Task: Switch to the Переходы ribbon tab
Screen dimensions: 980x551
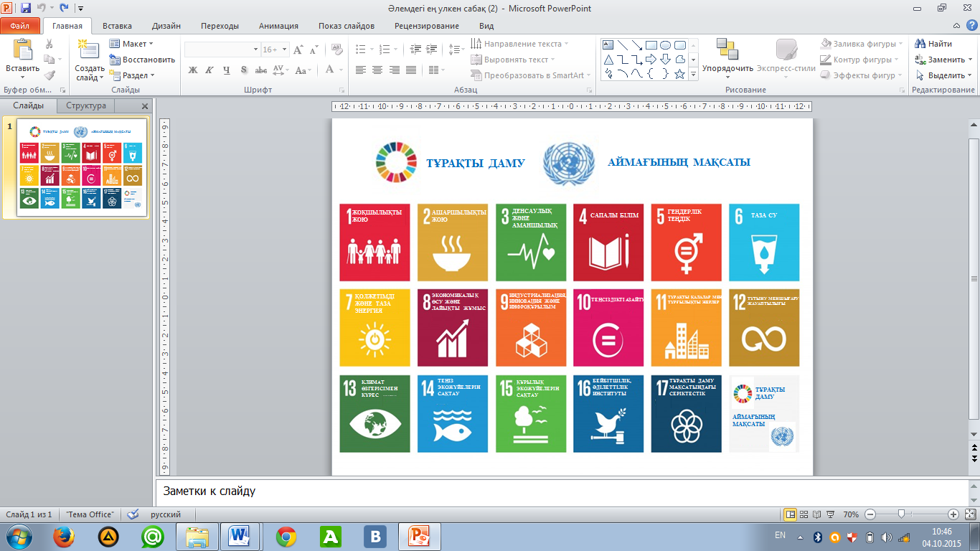Action: point(220,26)
